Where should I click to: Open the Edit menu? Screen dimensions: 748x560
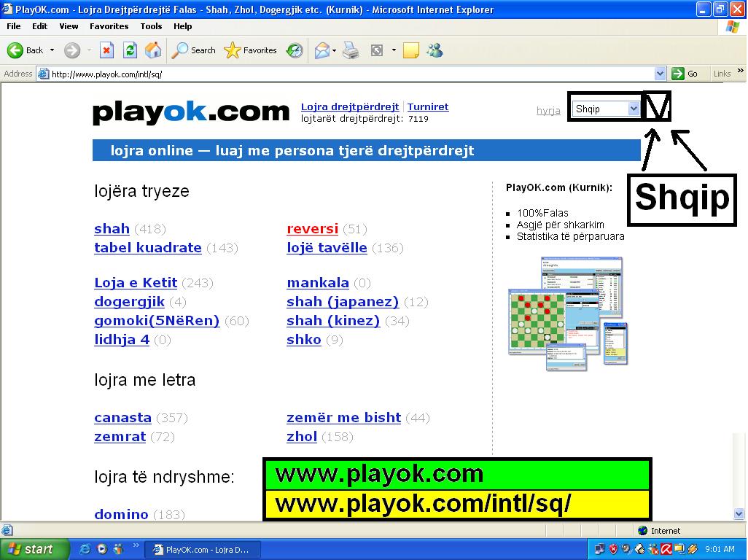pos(39,26)
